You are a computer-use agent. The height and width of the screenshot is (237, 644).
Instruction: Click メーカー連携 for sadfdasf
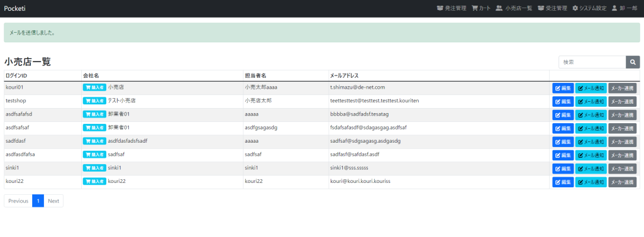[622, 141]
